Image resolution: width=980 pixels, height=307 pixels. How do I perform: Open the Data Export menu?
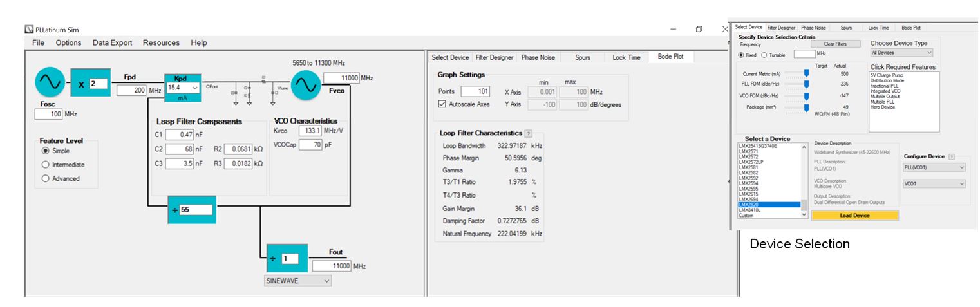[112, 42]
